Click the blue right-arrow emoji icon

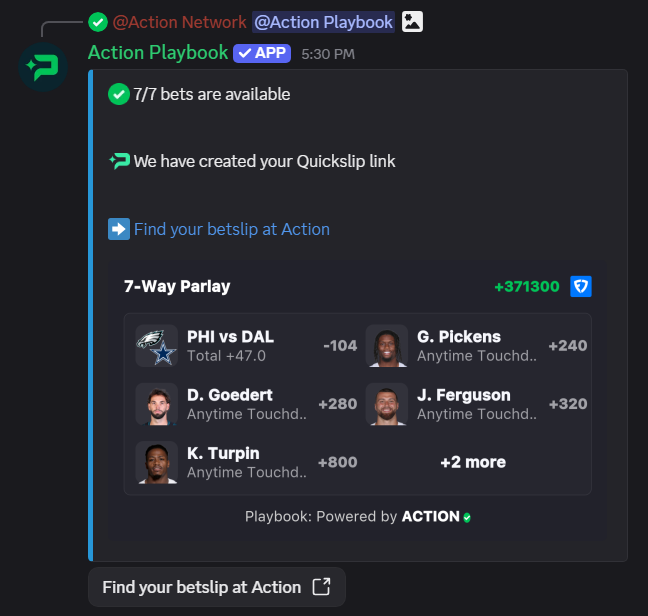(x=119, y=229)
